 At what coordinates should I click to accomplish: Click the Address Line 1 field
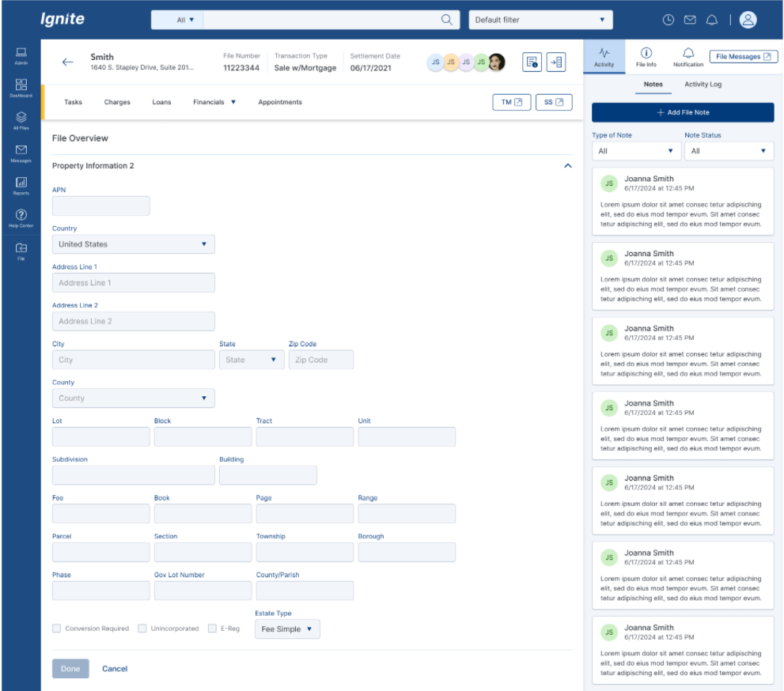coord(134,282)
